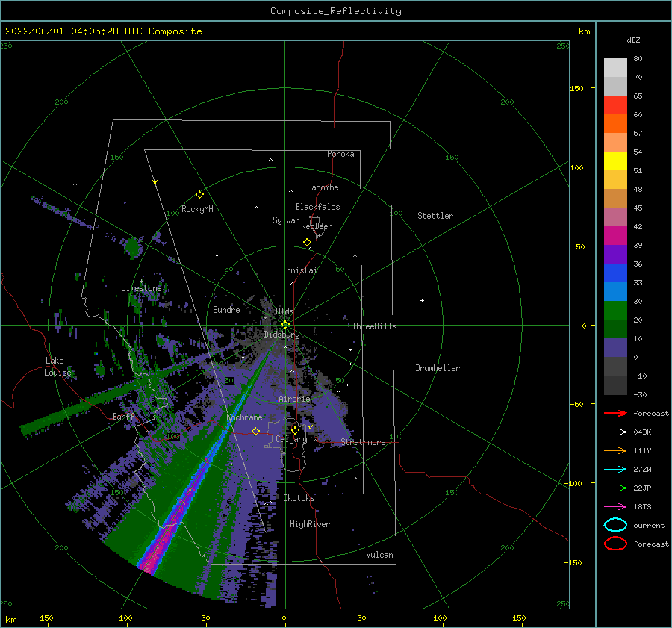Click the orange 111V arrow icon
The height and width of the screenshot is (628, 672).
[615, 450]
